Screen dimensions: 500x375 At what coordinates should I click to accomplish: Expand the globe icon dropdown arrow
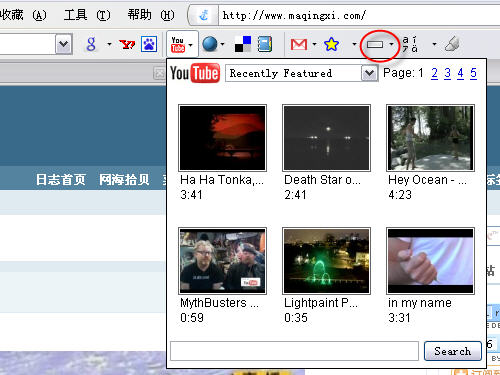point(222,44)
